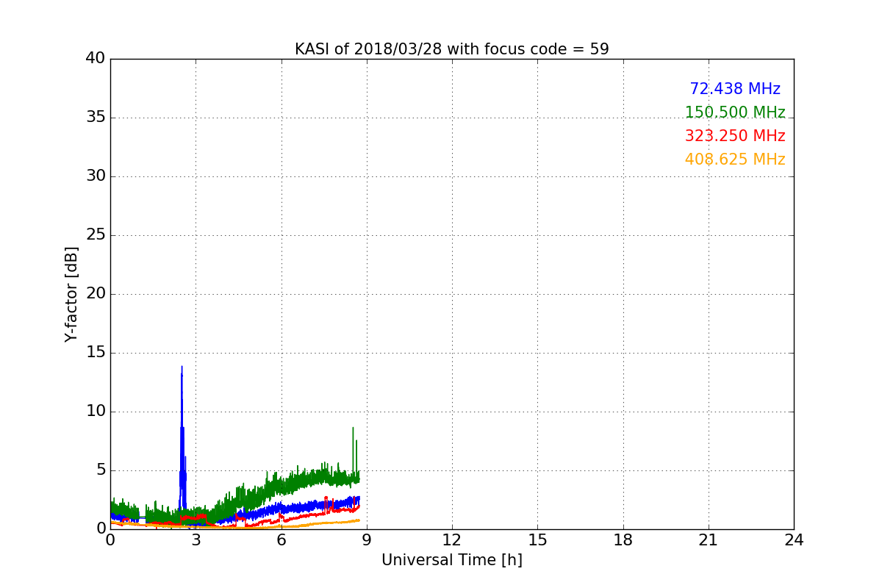Click the x-axis tick label 21

(709, 540)
